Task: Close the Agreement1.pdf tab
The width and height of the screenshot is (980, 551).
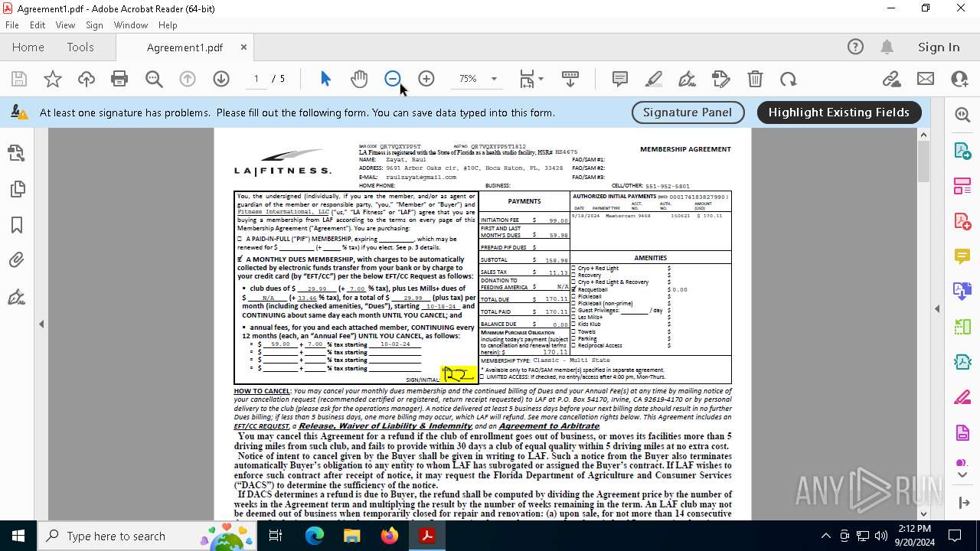Action: pos(243,47)
